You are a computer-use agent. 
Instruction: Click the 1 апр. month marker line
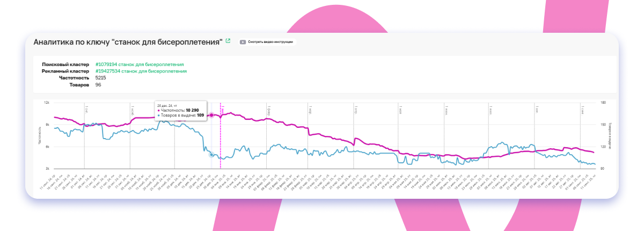click(x=354, y=140)
